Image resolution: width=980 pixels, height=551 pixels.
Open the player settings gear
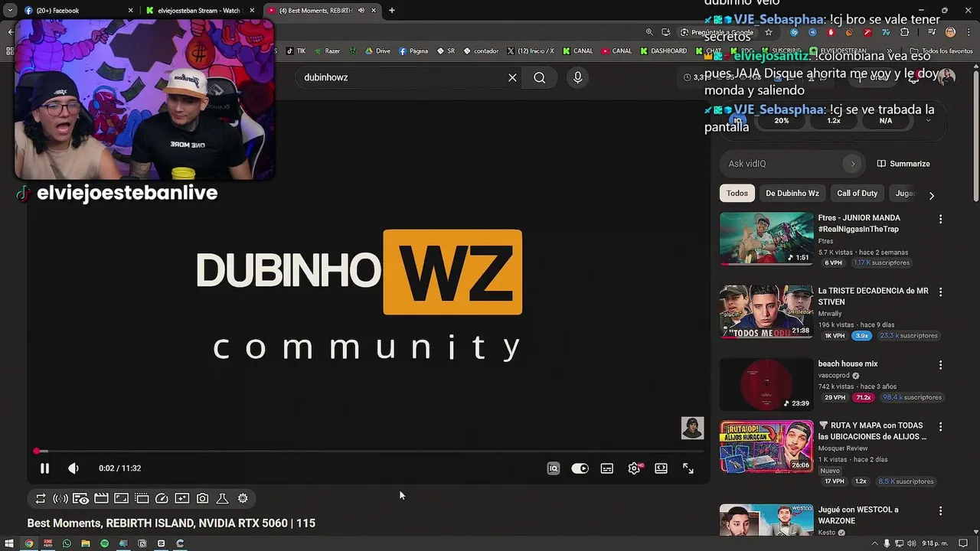pyautogui.click(x=634, y=468)
